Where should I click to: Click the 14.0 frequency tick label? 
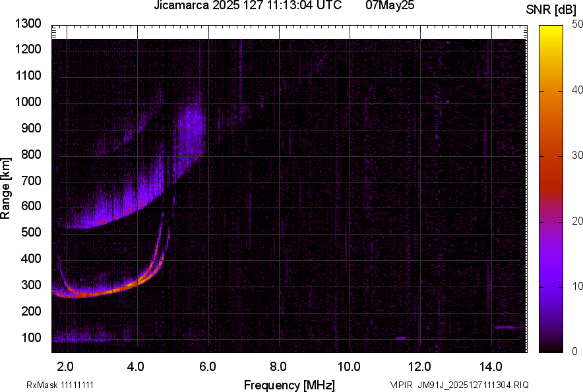coord(491,365)
